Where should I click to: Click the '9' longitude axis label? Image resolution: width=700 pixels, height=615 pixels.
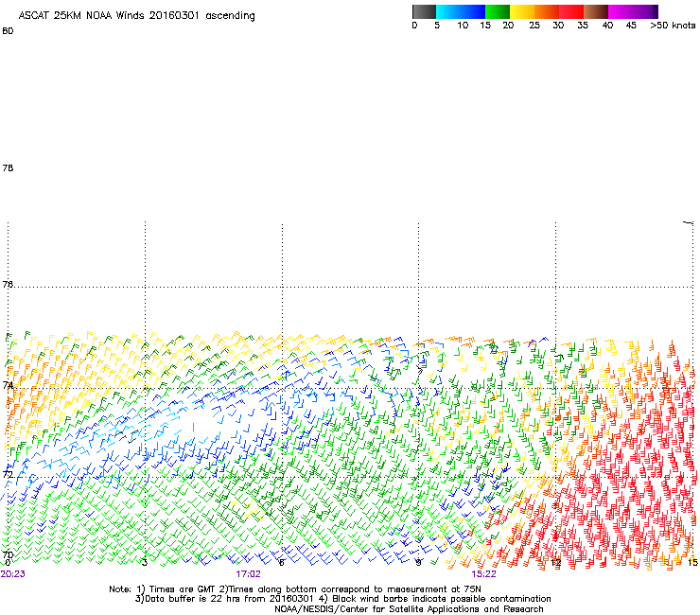[418, 563]
